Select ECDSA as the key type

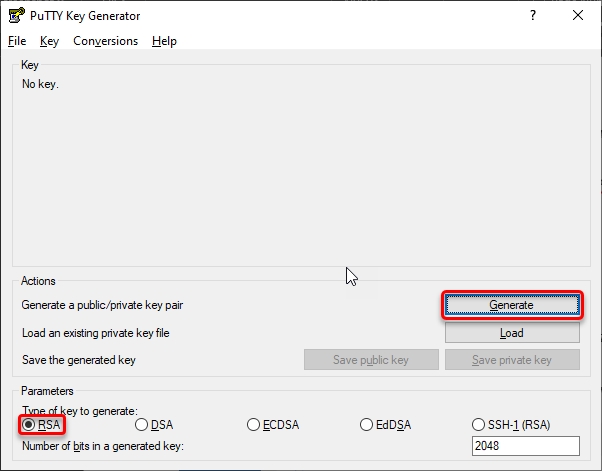(254, 425)
